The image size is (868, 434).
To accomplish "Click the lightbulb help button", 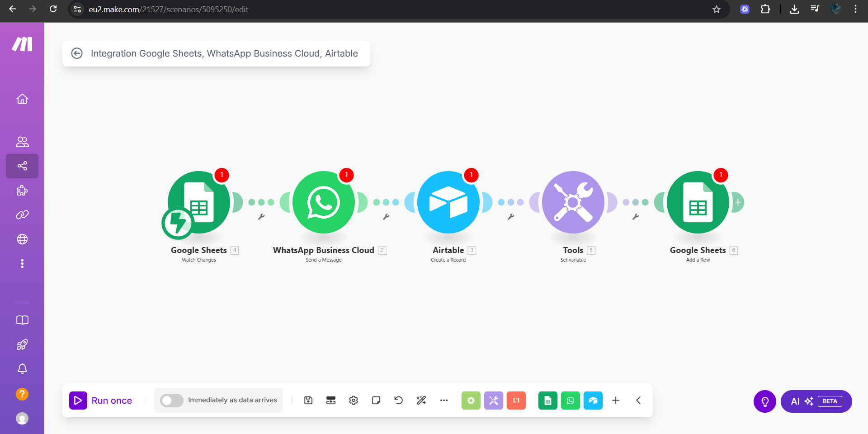I will [x=765, y=401].
